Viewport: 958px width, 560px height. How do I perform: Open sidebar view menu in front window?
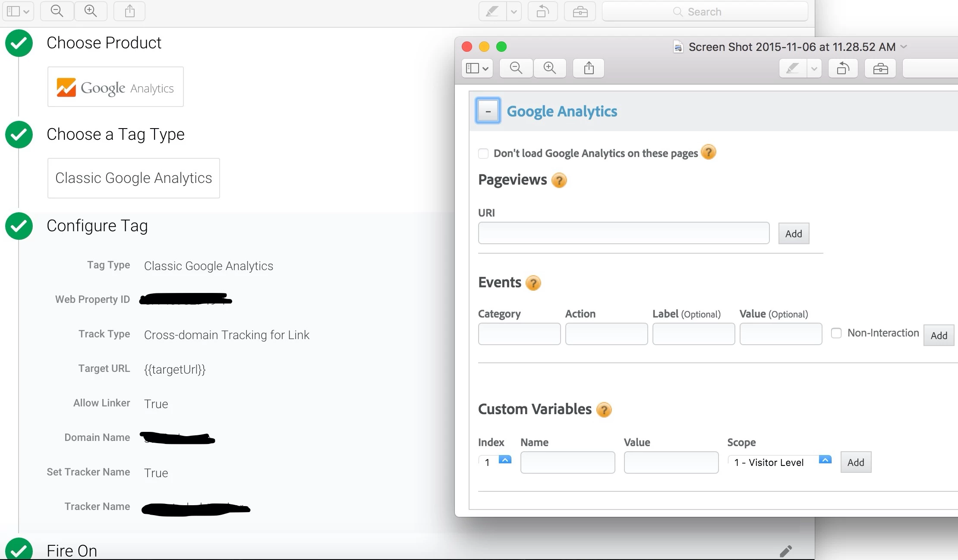pos(477,68)
